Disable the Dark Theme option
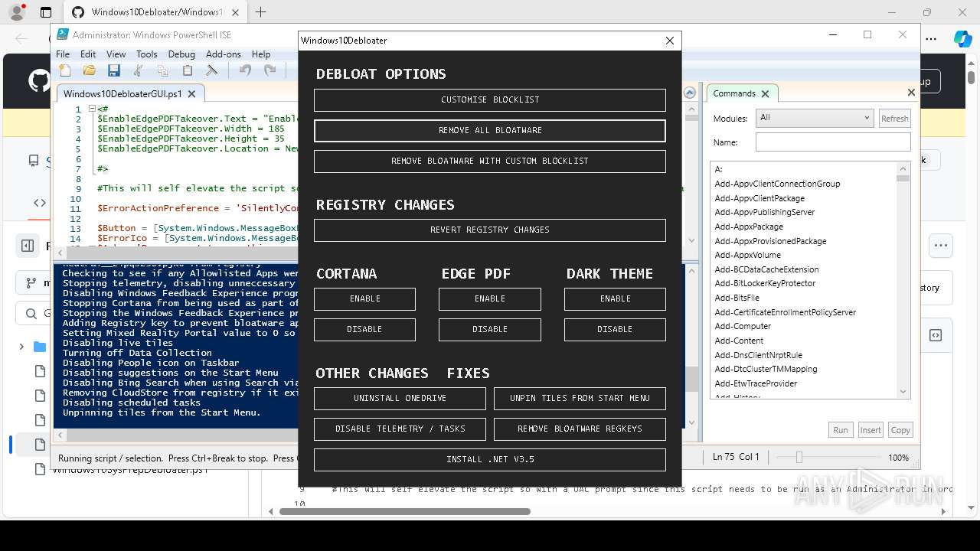This screenshot has width=980, height=551. coord(615,330)
